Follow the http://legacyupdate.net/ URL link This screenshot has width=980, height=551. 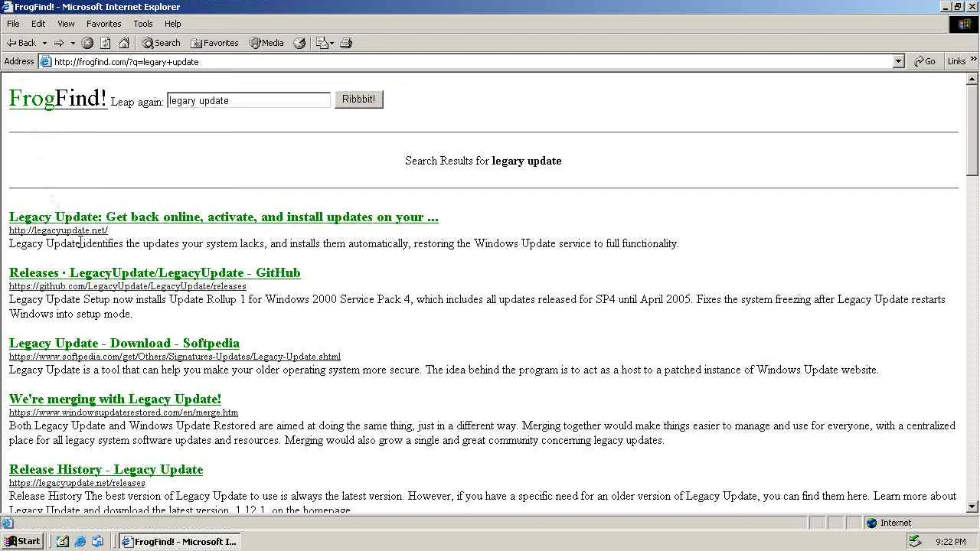coord(58,230)
